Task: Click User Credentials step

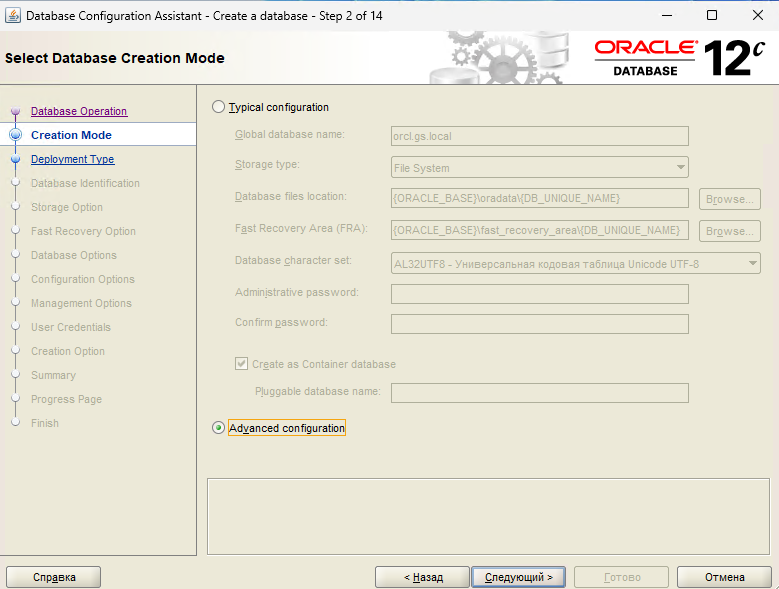Action: coord(71,327)
